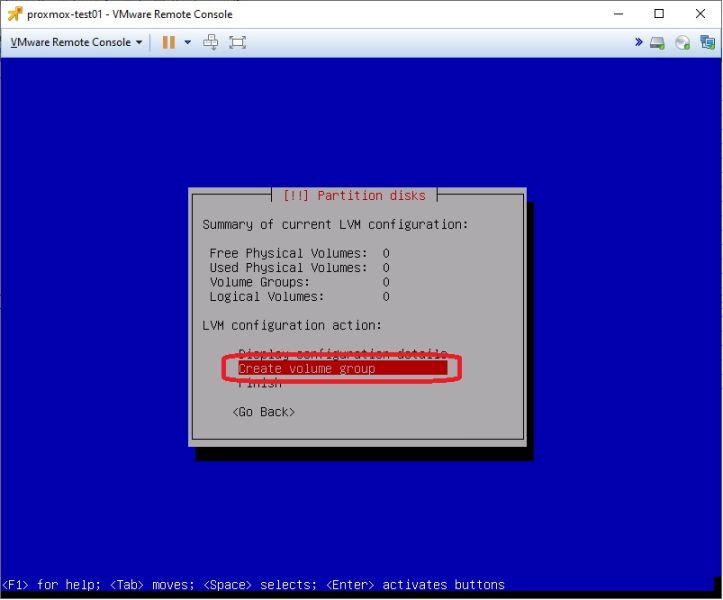Select Create volume group option

[343, 368]
